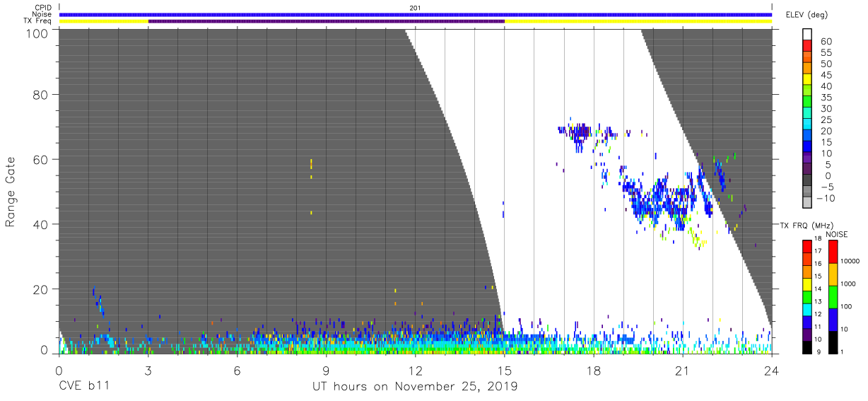Click the 'NOISE' legend title
Viewport: 868px width, 401px height.
pyautogui.click(x=837, y=234)
